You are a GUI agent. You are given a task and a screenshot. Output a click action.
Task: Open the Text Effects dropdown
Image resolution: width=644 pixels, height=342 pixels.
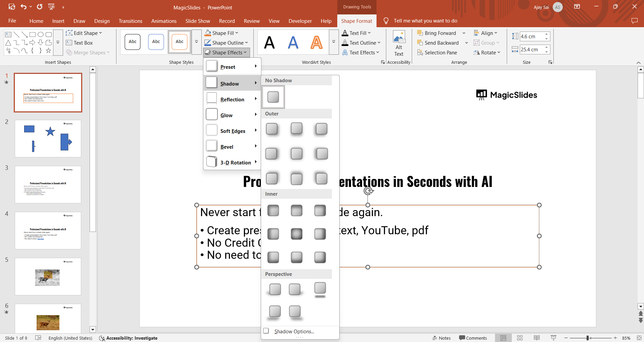point(361,52)
